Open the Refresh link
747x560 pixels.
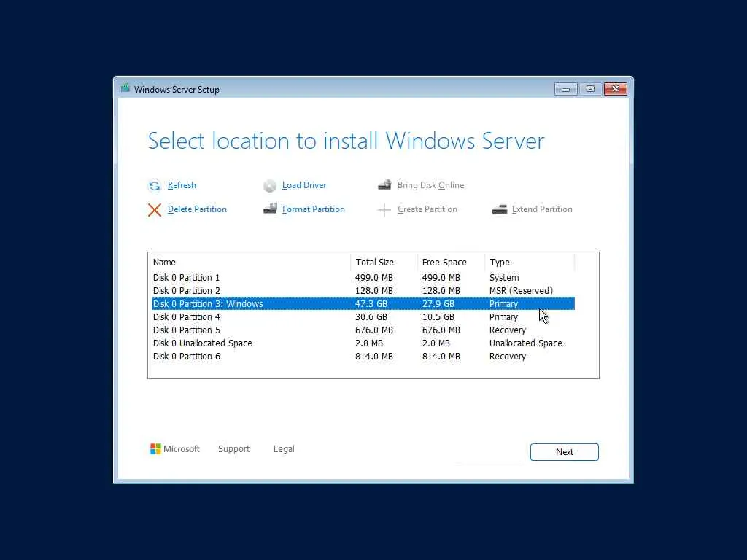182,185
